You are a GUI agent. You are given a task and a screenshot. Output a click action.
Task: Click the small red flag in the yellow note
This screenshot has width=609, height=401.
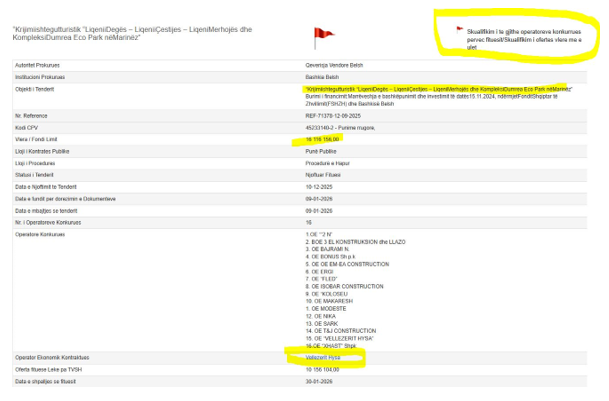pos(460,28)
